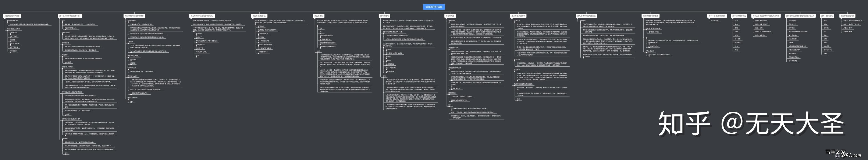The image size is (868, 160).
Task: Collapse the 第三章 branch using its circle toggle
Action: pos(191,18)
